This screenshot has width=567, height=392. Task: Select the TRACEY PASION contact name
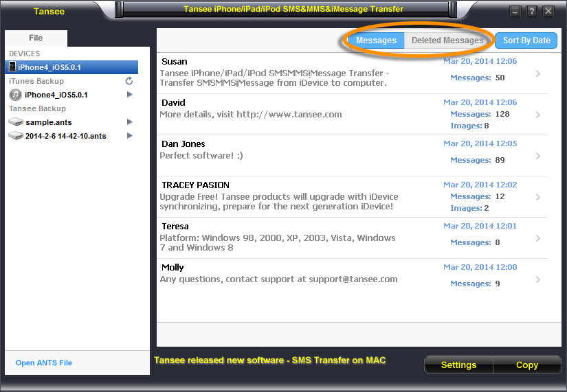click(195, 185)
